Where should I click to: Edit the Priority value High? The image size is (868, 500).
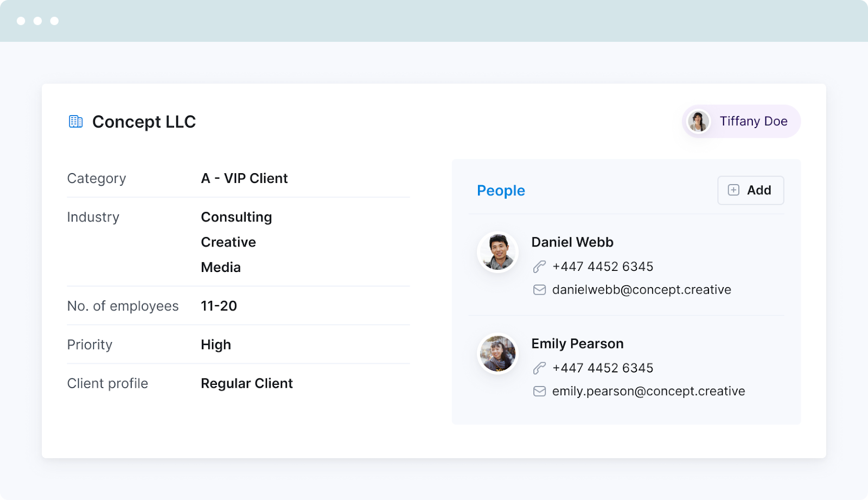pyautogui.click(x=216, y=345)
